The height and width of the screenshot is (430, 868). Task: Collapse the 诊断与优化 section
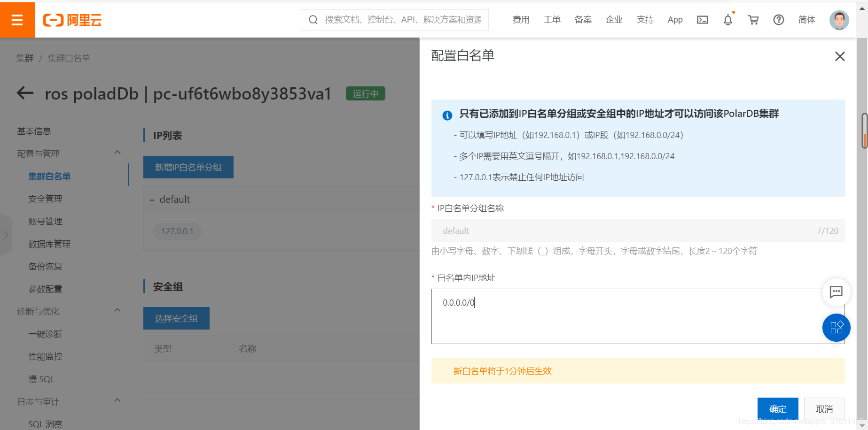(117, 310)
